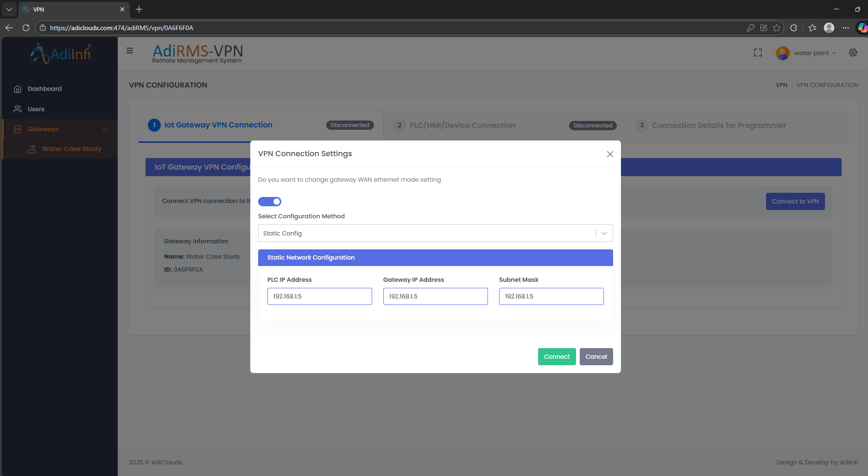
Task: Select Water Case Study gateway
Action: [71, 149]
